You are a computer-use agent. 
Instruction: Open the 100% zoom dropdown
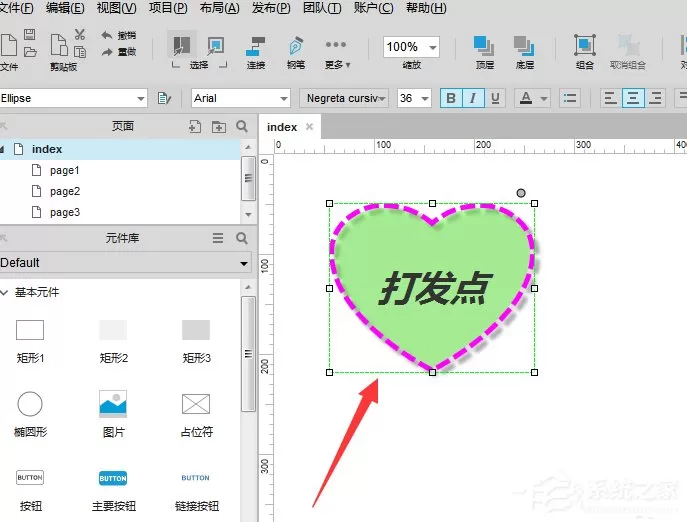pos(432,47)
